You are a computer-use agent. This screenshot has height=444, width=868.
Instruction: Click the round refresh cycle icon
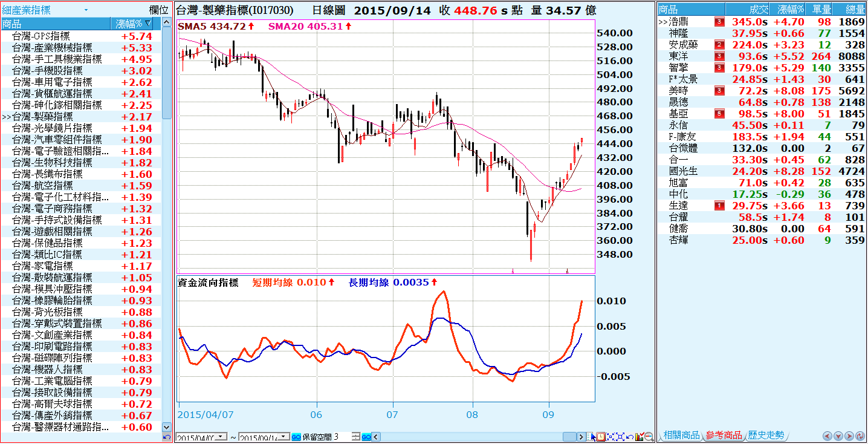(860, 436)
